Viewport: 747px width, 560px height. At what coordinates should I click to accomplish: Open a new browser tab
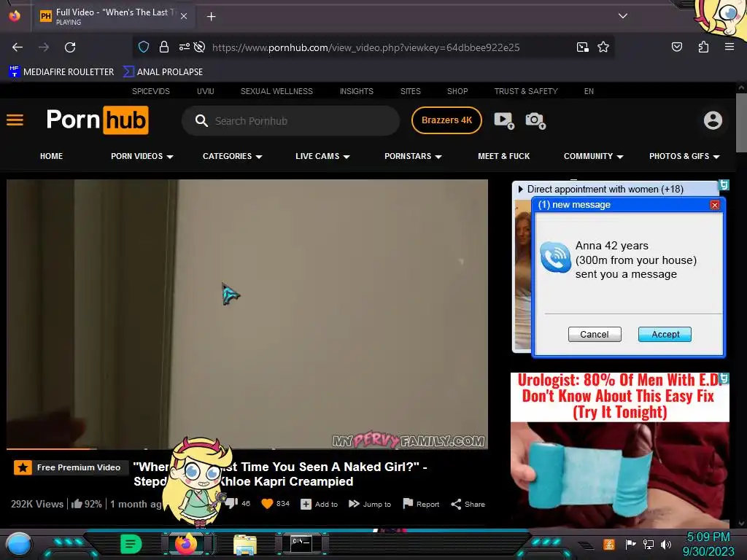[211, 17]
